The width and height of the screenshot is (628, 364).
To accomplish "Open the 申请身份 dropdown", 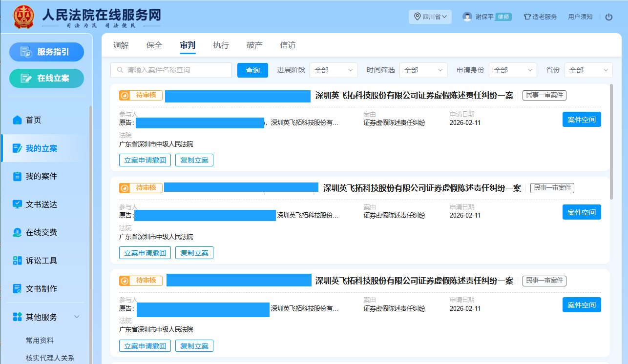I will pyautogui.click(x=512, y=70).
